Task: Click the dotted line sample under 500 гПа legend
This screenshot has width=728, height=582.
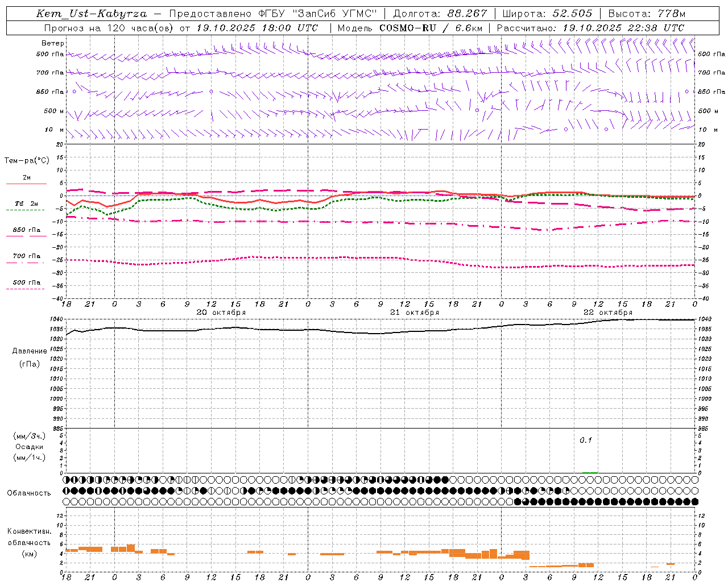Action: [x=25, y=289]
